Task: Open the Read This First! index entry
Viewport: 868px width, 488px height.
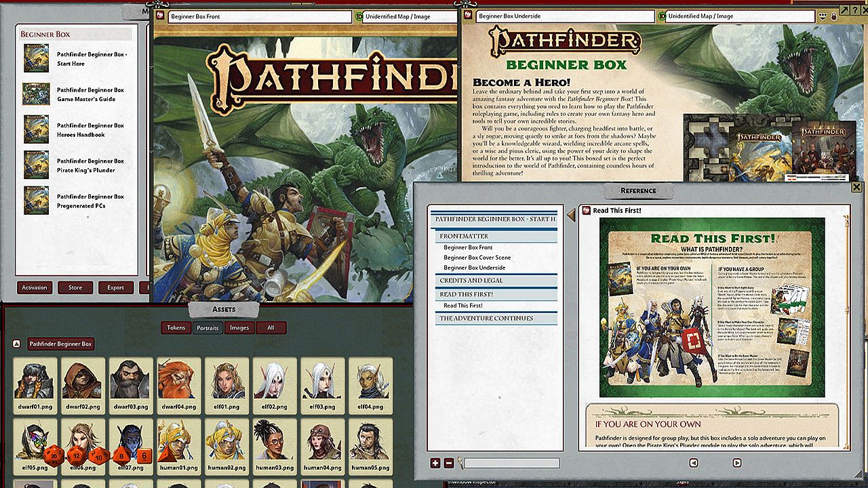Action: point(462,306)
